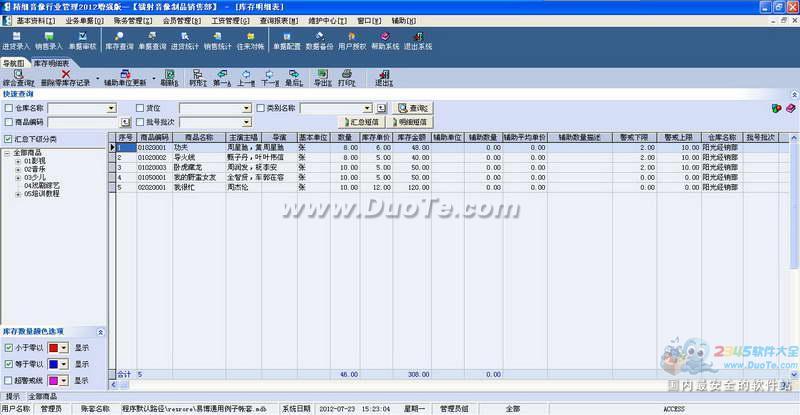Click the red 小于零 color swatch
Image resolution: width=800 pixels, height=415 pixels.
pyautogui.click(x=52, y=348)
